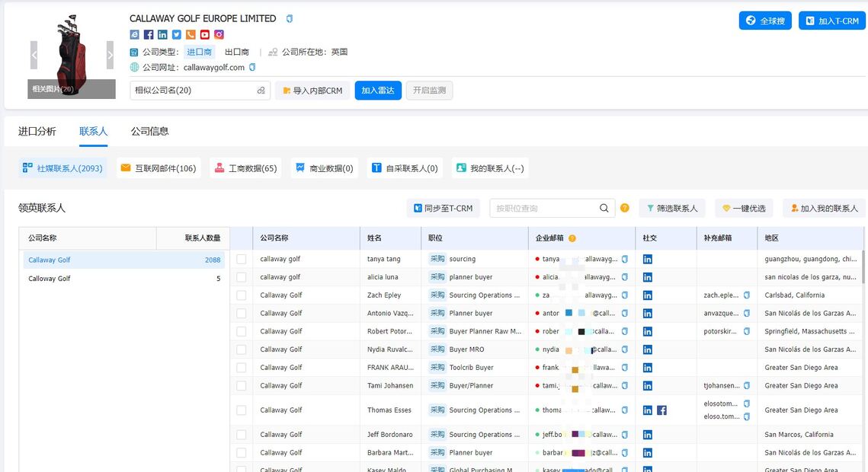Open alicia luna's LinkedIn profile icon
Viewport: 868px width, 472px height.
[647, 277]
